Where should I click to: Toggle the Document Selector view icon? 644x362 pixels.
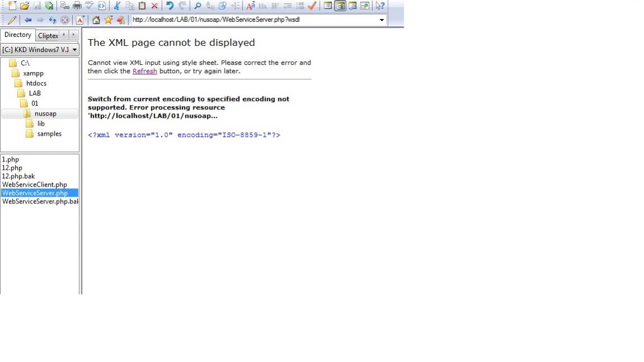click(328, 6)
